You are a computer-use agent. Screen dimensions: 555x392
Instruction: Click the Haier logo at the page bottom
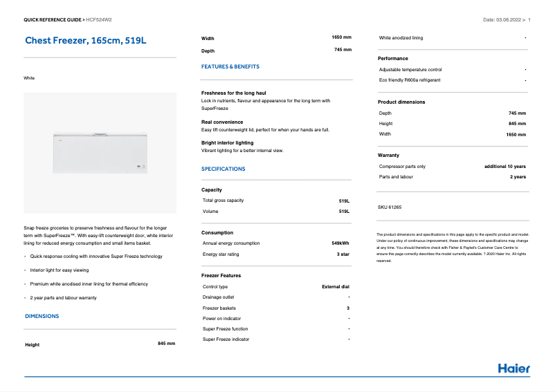513,368
